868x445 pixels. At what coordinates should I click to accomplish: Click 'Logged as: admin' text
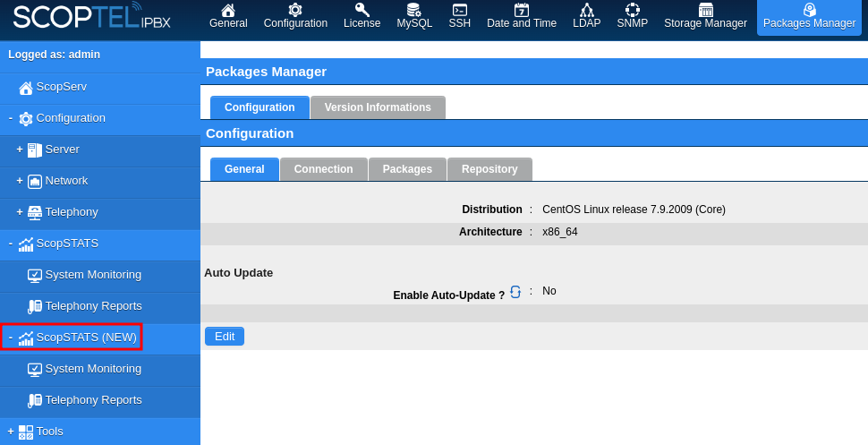tap(55, 55)
